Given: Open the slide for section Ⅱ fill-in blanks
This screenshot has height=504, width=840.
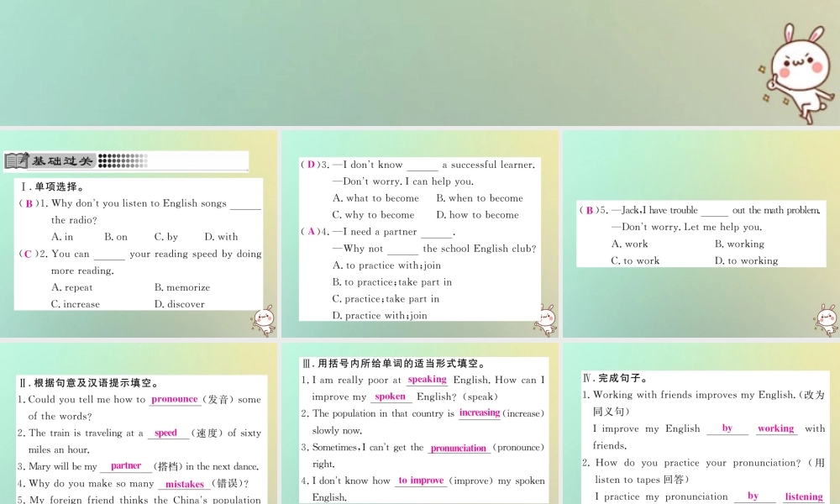Looking at the screenshot, I should (139, 423).
